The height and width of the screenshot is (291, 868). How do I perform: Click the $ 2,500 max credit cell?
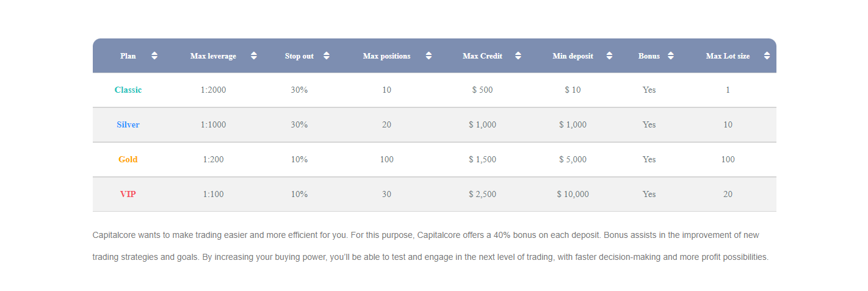pos(482,194)
